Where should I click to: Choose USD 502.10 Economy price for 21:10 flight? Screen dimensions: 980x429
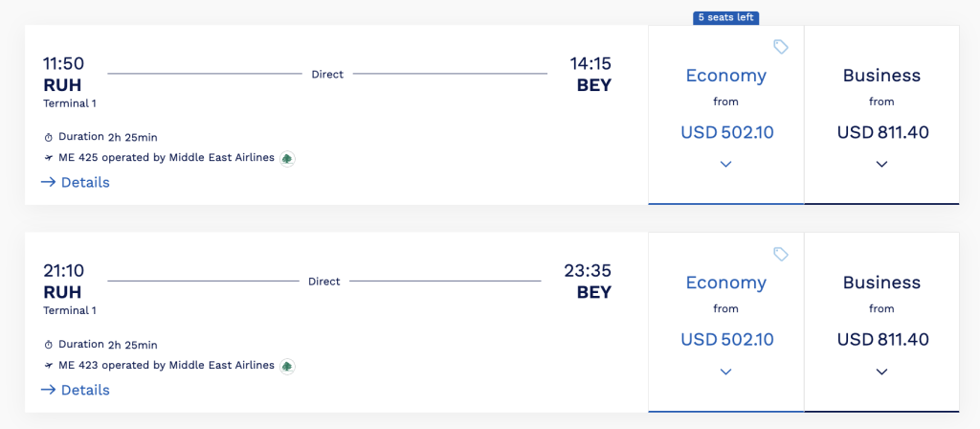[x=727, y=340]
